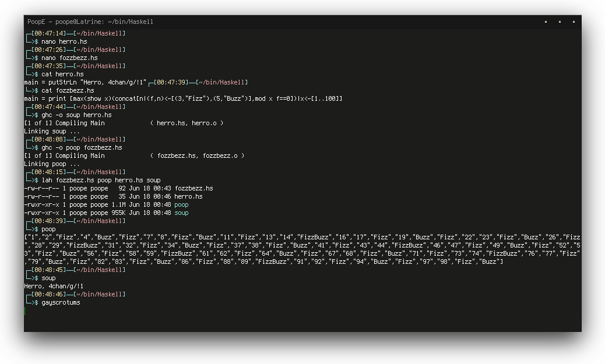This screenshot has width=605, height=364.
Task: Click the timestamp [00:47:26]
Action: coord(48,50)
